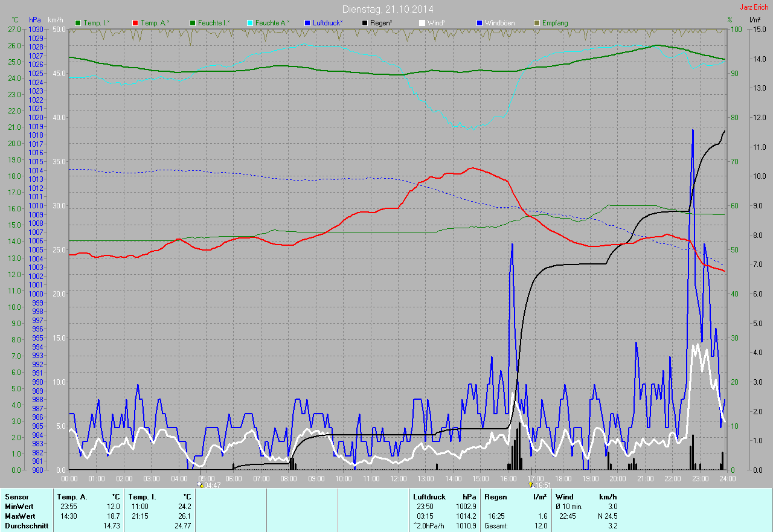Click the cyan Feuchte A.* legend swatch
Viewport: 773px width, 532px height.
click(x=251, y=23)
